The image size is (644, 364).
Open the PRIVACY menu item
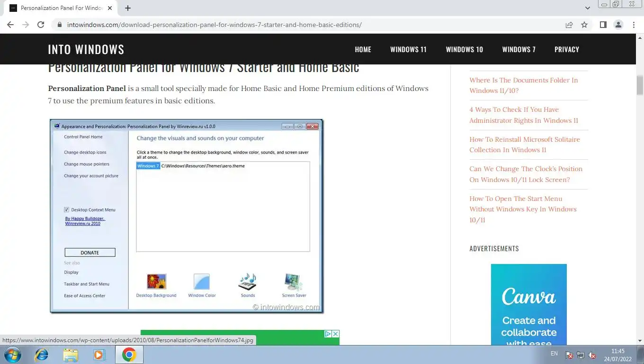point(567,49)
